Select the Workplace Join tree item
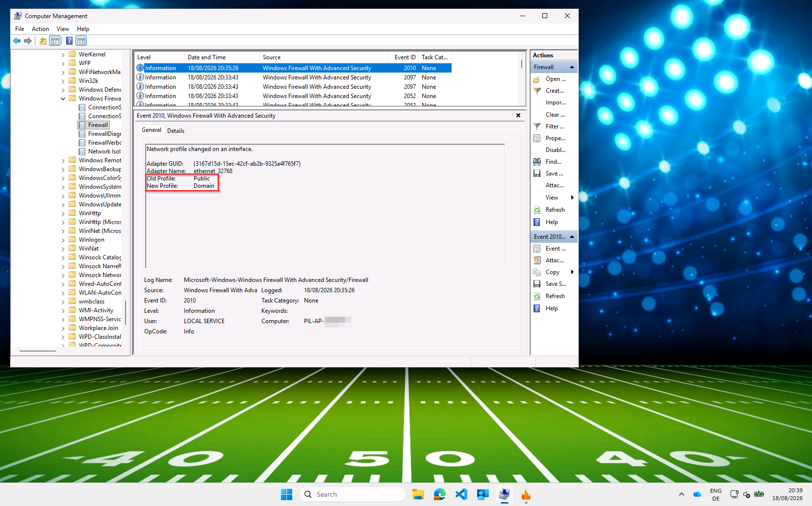812x506 pixels. coord(98,328)
